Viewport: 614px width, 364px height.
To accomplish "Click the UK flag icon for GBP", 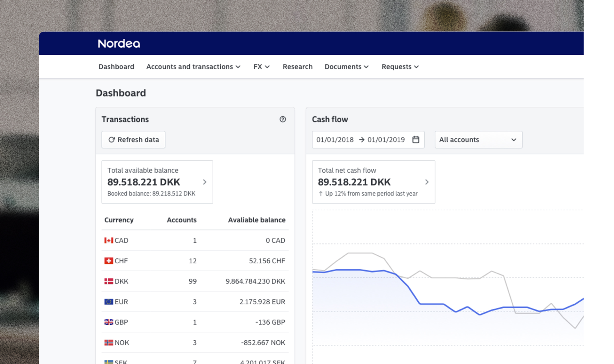I will pos(108,322).
